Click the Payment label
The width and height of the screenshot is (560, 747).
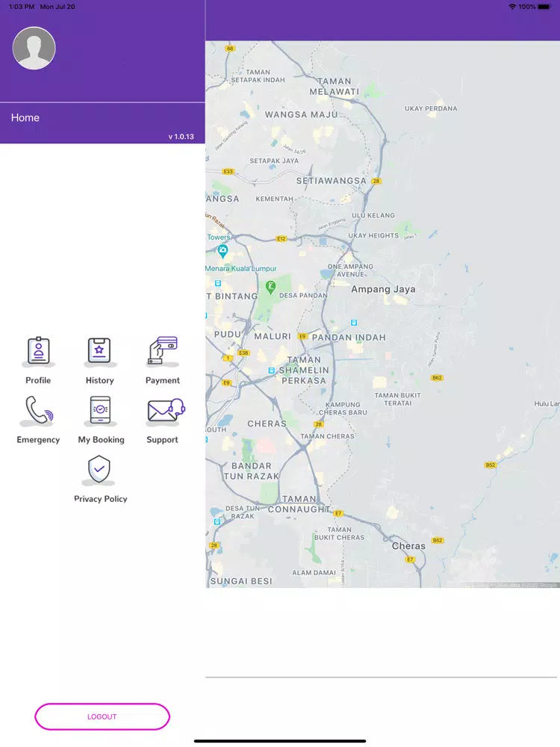pos(162,380)
